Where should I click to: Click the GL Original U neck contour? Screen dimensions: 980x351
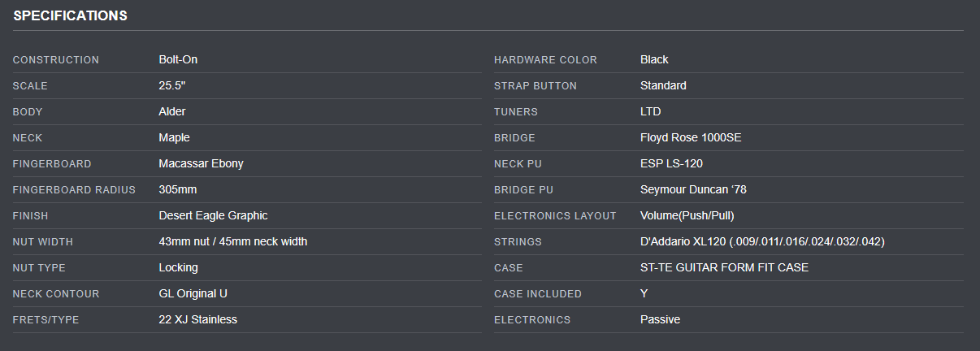pyautogui.click(x=193, y=293)
